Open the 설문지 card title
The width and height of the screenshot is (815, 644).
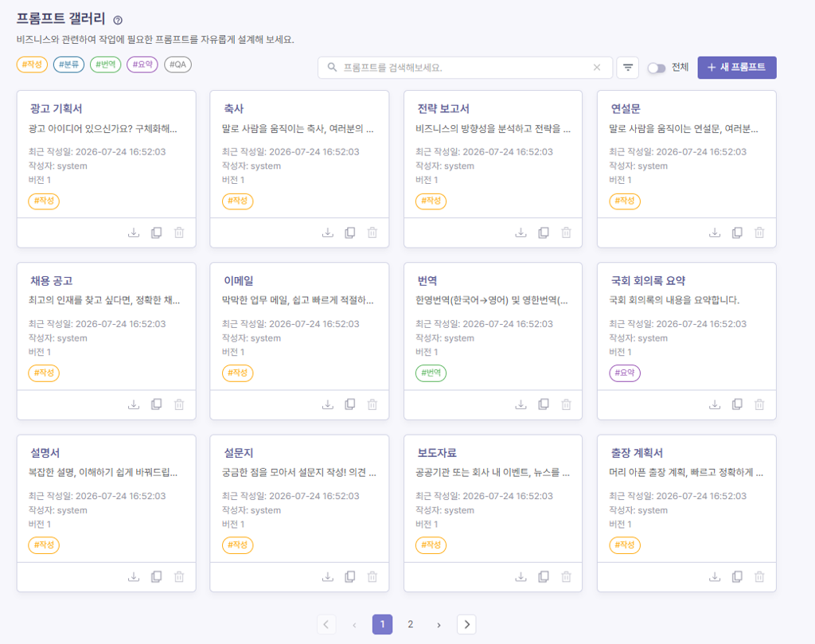(x=239, y=453)
